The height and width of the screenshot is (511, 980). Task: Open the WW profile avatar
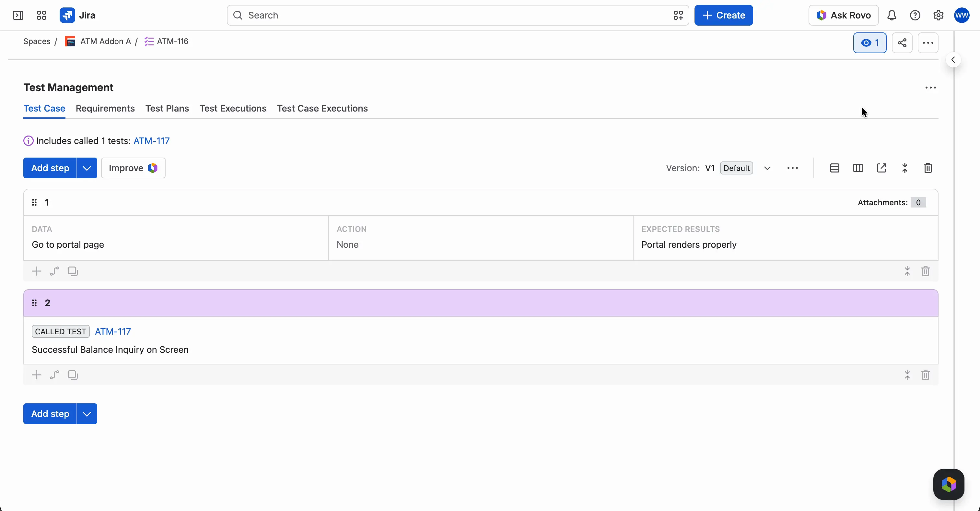[961, 15]
